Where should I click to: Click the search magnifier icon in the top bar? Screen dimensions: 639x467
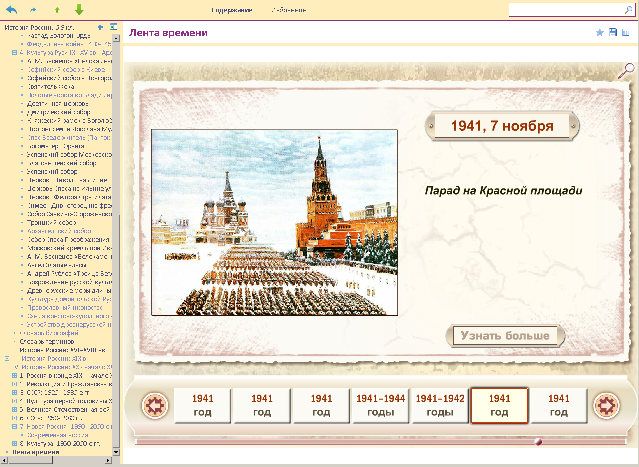628,10
